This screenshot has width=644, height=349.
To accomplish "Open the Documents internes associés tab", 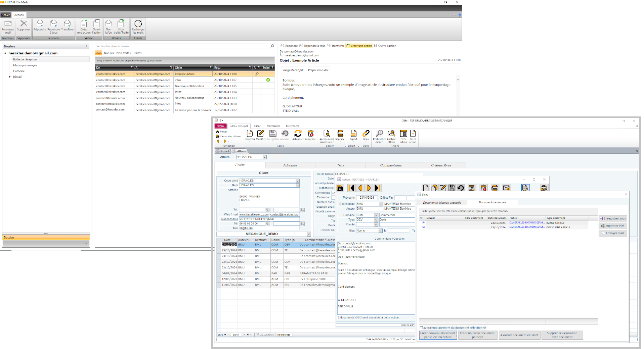I will point(442,203).
